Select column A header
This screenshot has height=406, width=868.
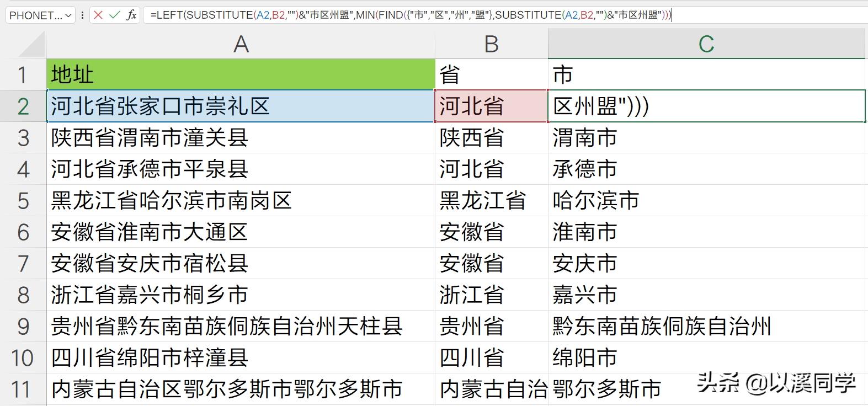coord(241,44)
